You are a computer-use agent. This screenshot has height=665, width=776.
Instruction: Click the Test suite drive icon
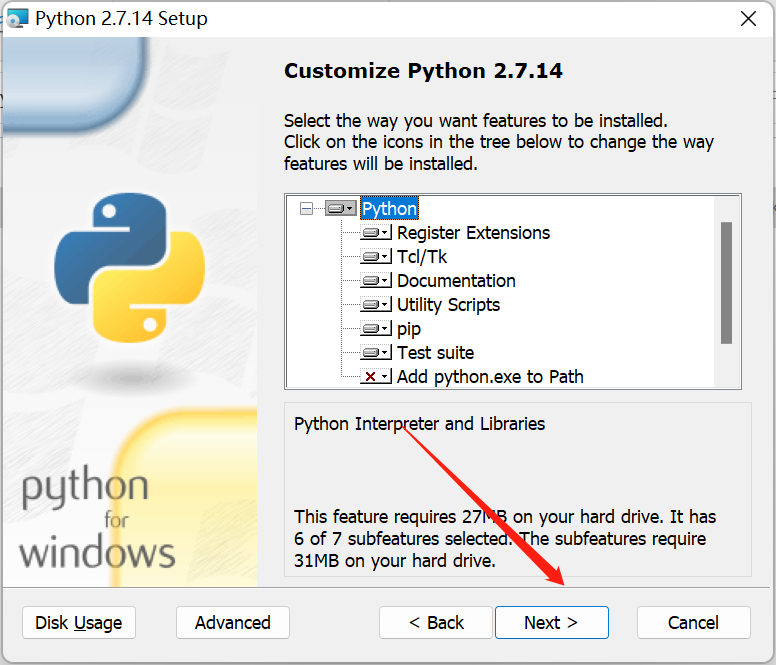coord(376,353)
